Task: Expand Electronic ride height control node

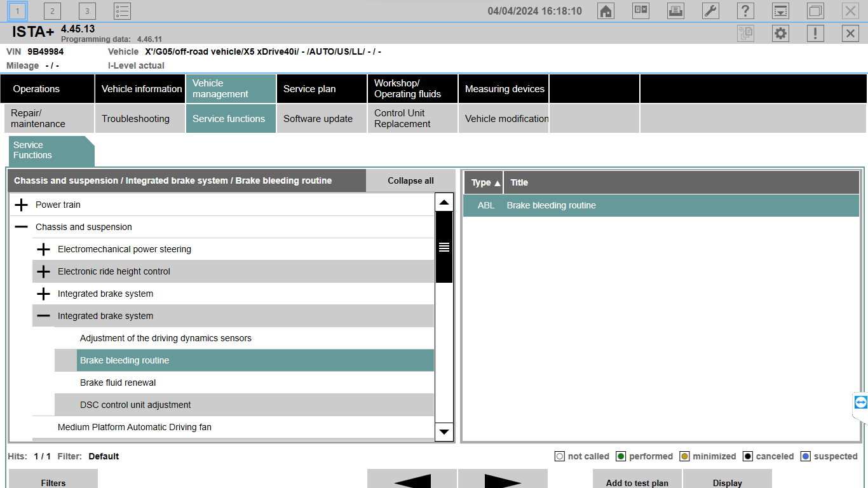Action: point(43,271)
